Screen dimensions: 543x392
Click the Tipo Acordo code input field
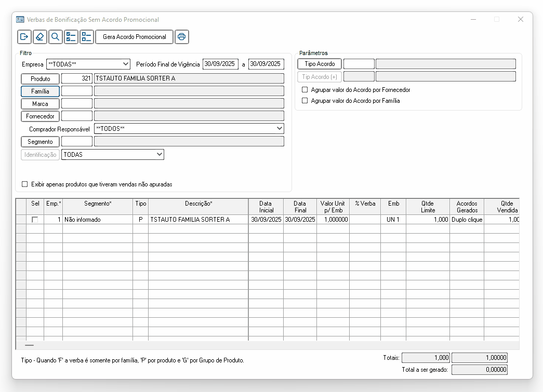[359, 64]
